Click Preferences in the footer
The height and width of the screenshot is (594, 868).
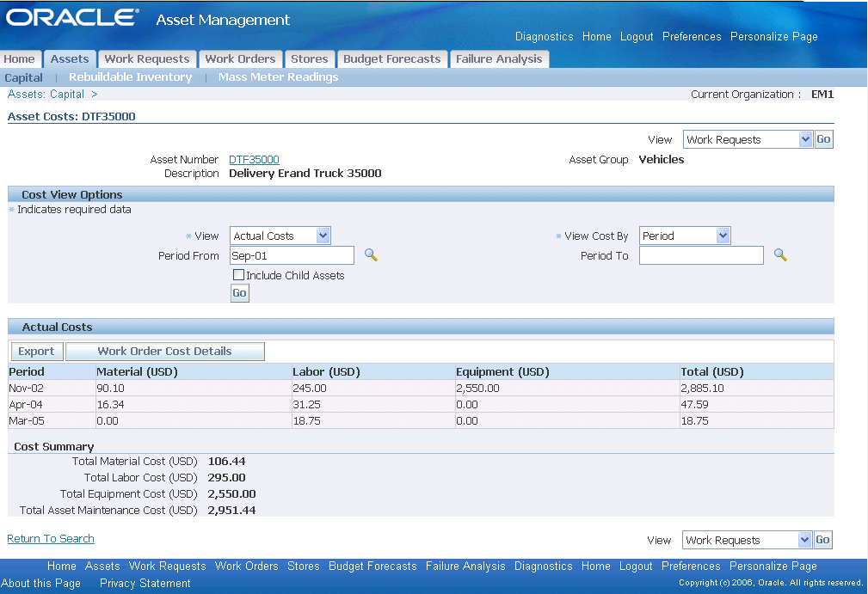tap(691, 566)
